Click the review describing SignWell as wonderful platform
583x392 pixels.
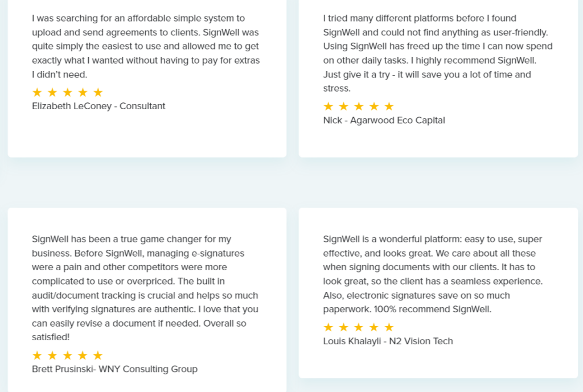tap(434, 274)
